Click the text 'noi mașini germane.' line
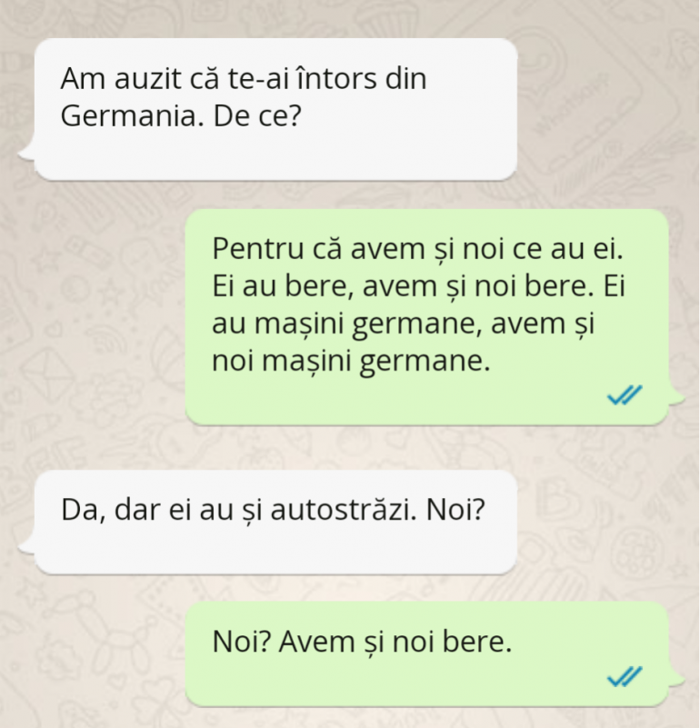The height and width of the screenshot is (728, 700). (351, 361)
